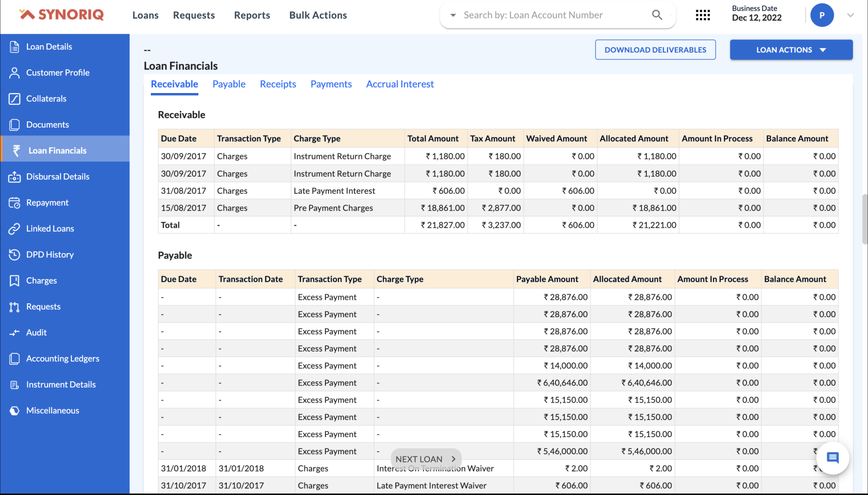Expand the profile menu chevron
Screen dimensions: 868x495
point(850,15)
